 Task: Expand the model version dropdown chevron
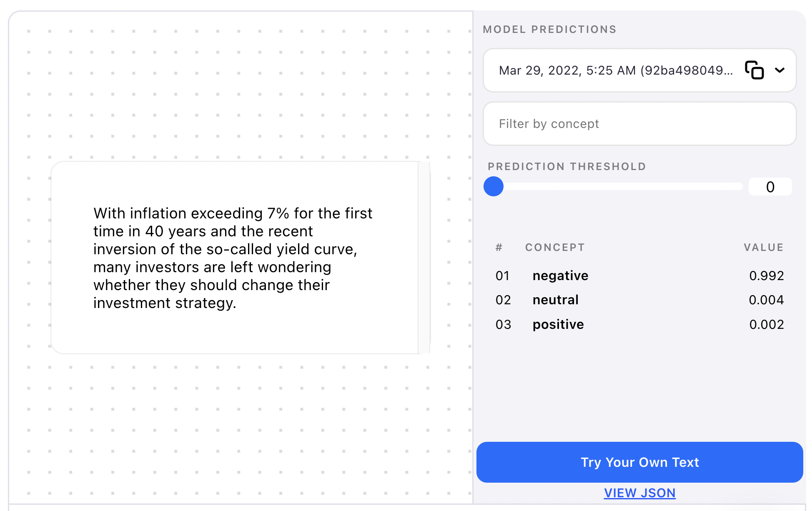click(x=779, y=70)
